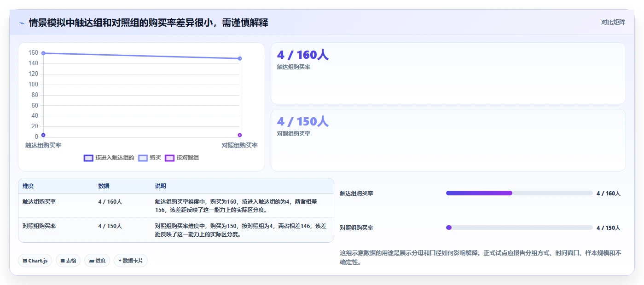Click the 对照组购买率 x-axis label on chart
Viewport: 644px width, 285px height.
tap(239, 145)
